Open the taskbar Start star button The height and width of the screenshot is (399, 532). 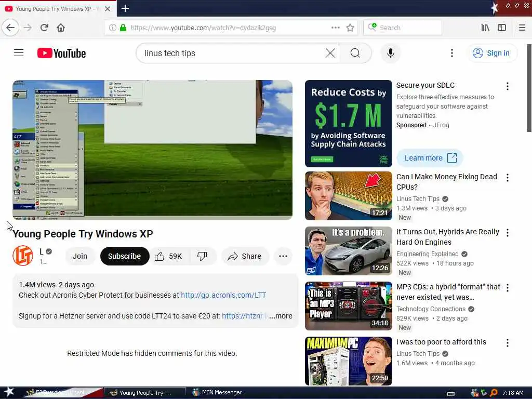coord(8,392)
